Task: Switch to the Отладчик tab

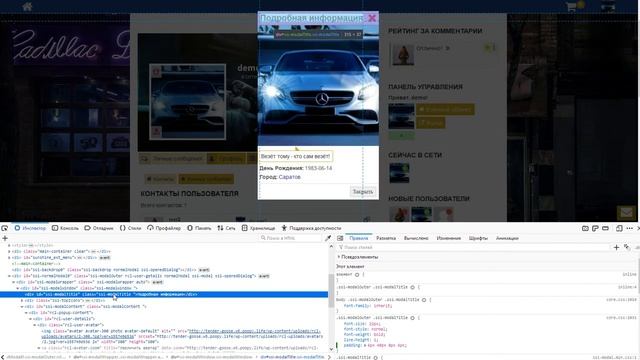Action: [99, 228]
